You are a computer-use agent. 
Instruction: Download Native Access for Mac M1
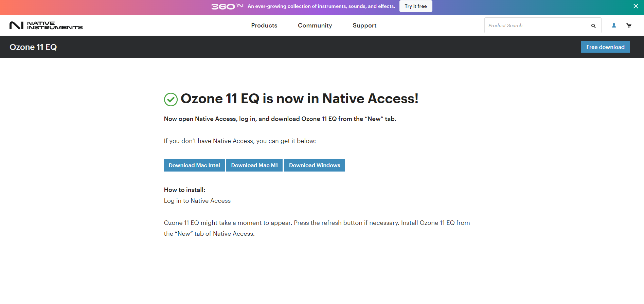point(254,165)
